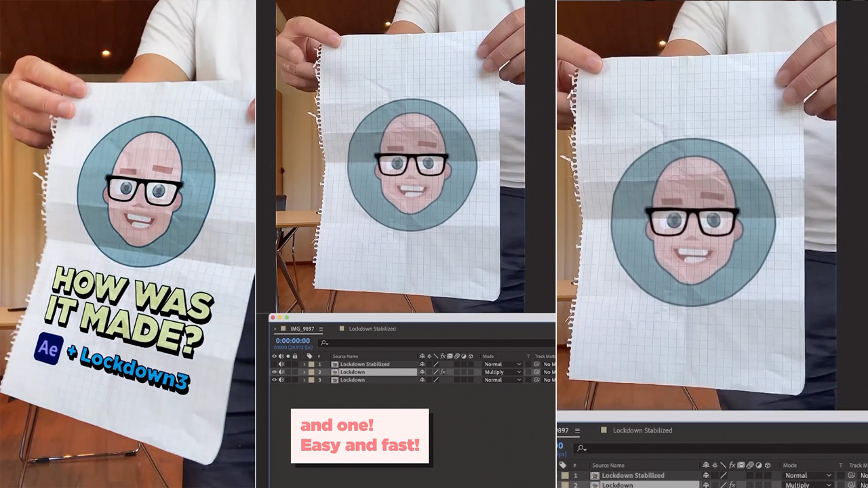Click Lock padlock column header, middle timeline

[295, 356]
